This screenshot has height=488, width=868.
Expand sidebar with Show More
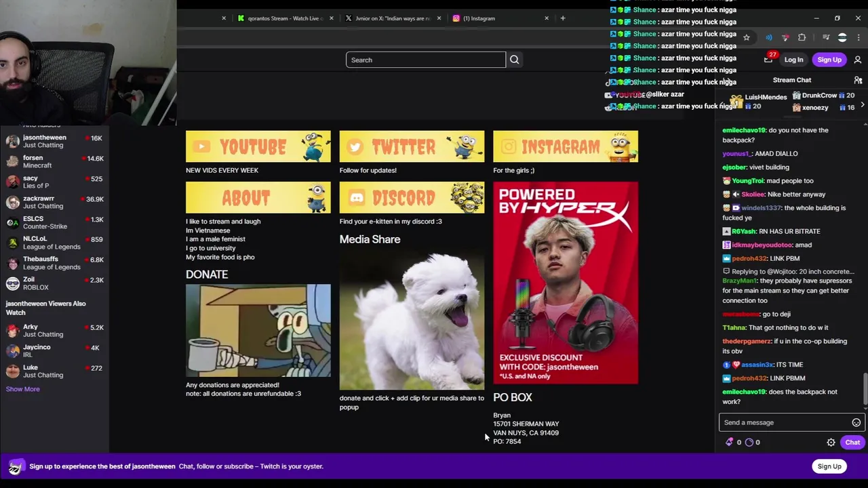pos(23,389)
